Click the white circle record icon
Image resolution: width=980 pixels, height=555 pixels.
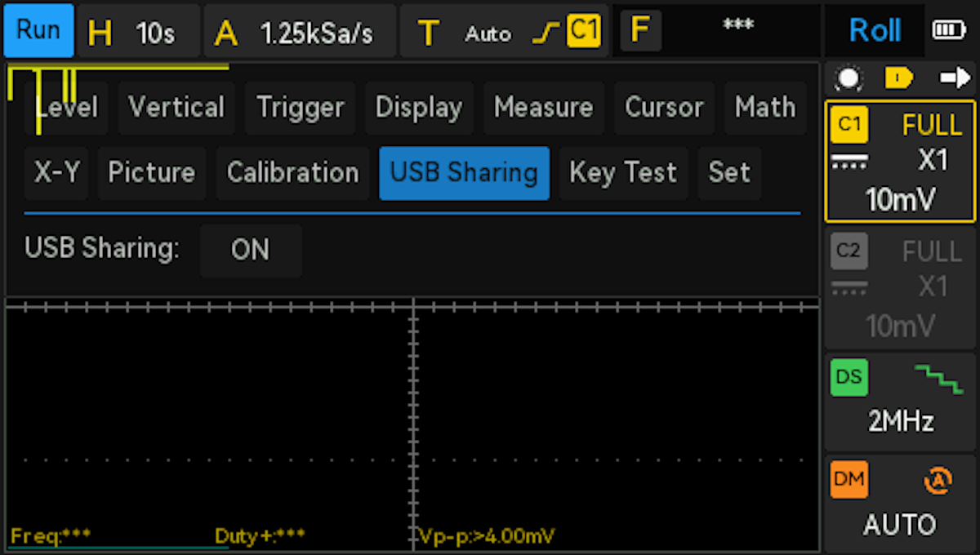tap(849, 78)
